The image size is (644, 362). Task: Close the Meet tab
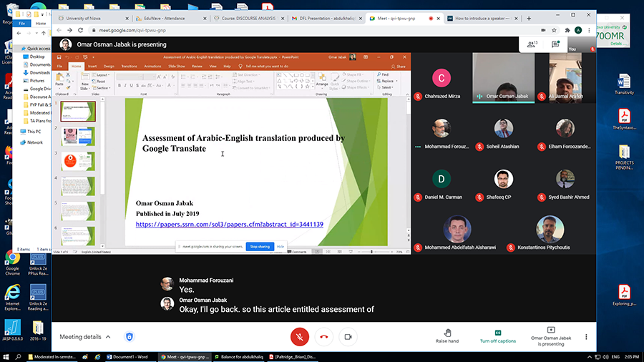click(438, 19)
